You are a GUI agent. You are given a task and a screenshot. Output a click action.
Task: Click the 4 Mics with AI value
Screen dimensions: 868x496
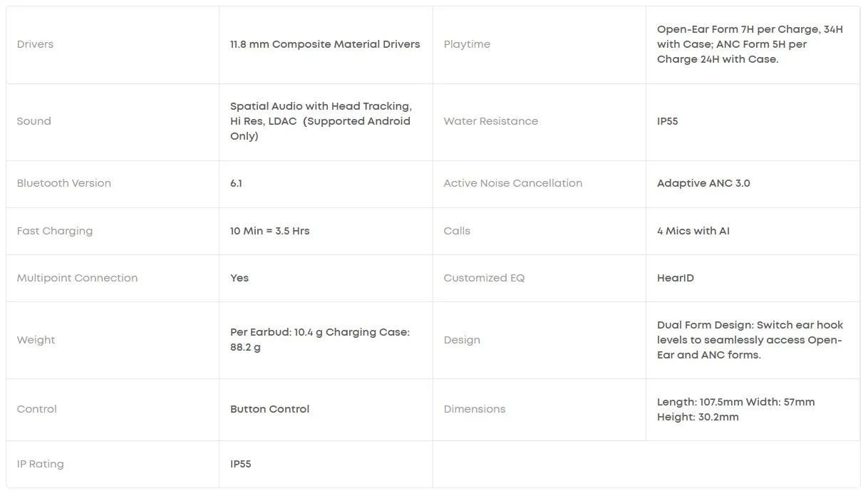[x=693, y=231]
